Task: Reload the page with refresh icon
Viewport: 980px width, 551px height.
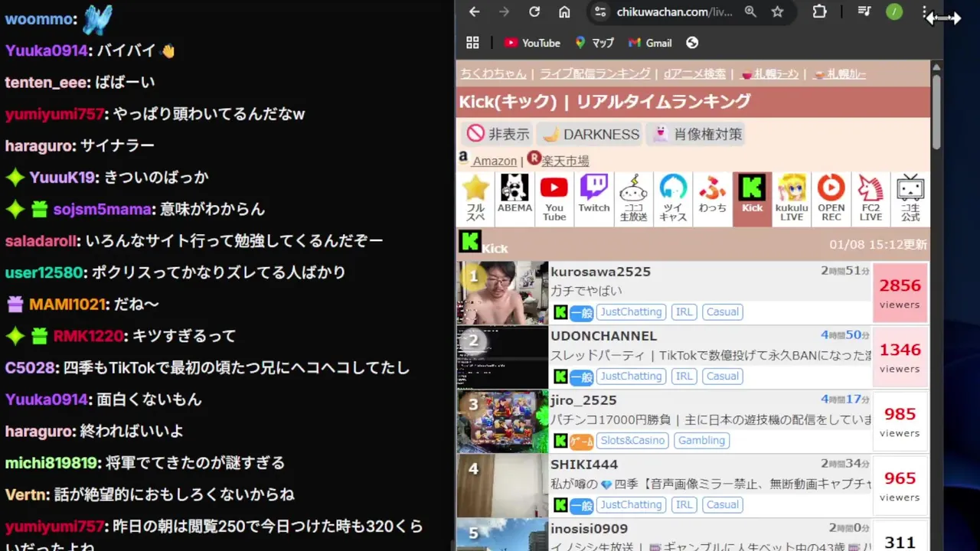Action: [534, 11]
